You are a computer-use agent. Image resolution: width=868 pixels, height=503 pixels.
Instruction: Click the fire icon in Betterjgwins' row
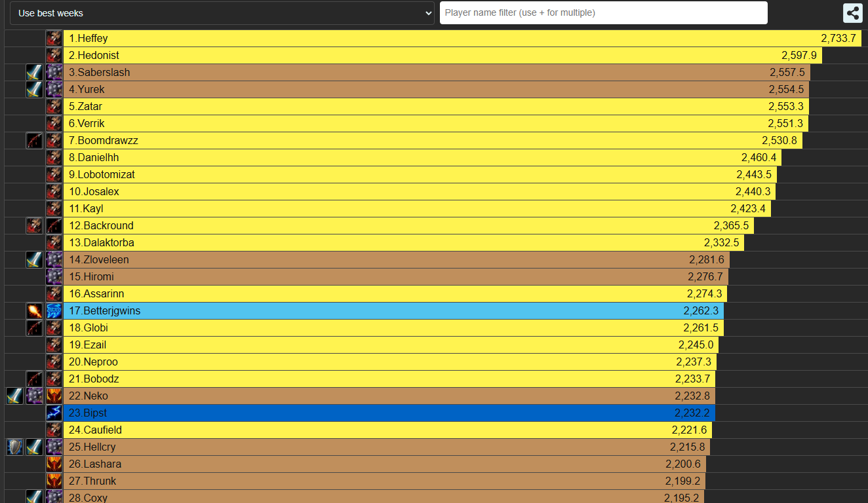pyautogui.click(x=34, y=310)
